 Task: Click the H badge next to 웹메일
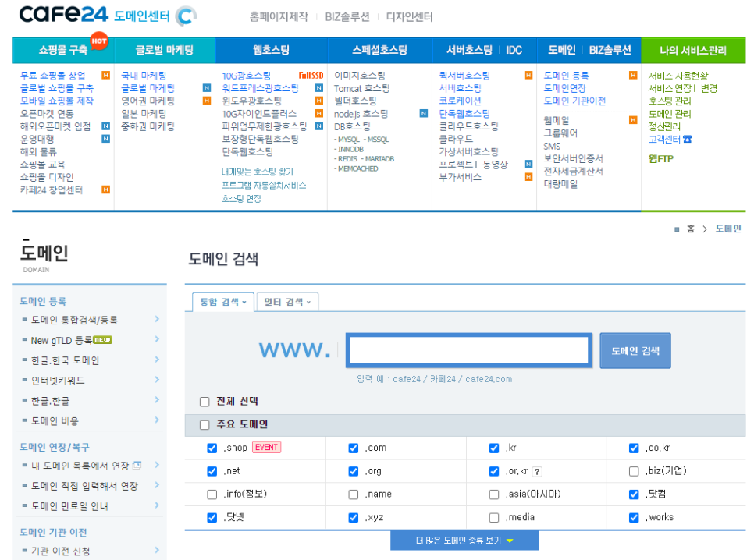(x=633, y=120)
